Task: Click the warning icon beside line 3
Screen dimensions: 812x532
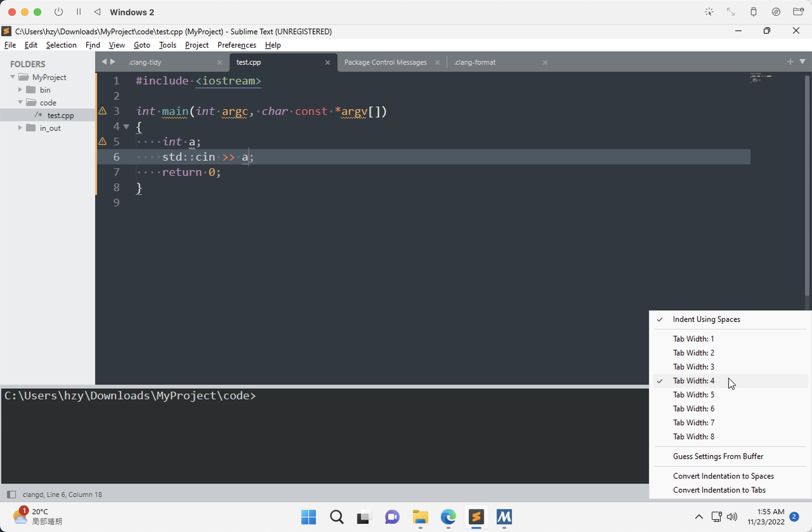Action: (103, 111)
